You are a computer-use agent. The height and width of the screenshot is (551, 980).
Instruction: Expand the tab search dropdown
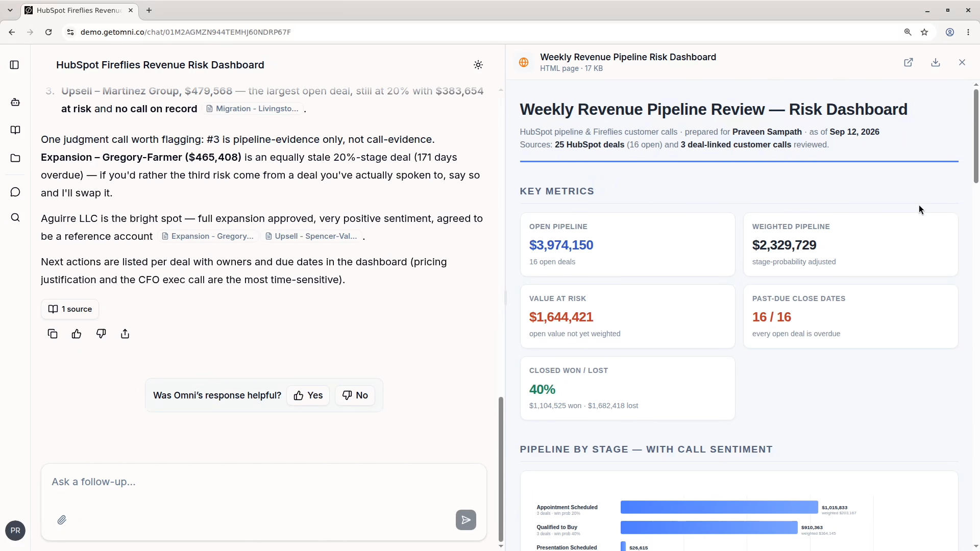(10, 10)
